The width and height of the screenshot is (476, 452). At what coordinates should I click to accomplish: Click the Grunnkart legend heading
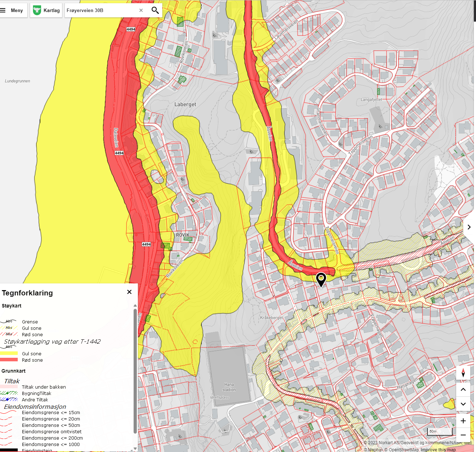13,371
